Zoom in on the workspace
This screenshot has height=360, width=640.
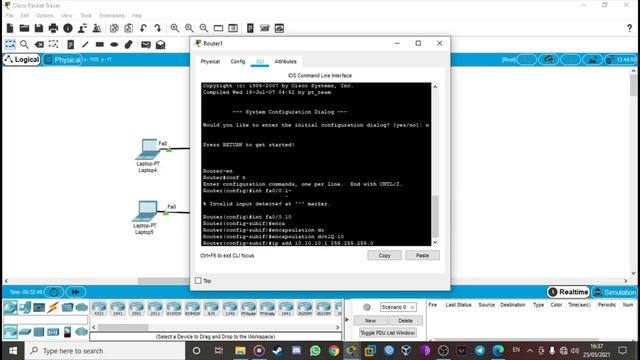pos(175,28)
